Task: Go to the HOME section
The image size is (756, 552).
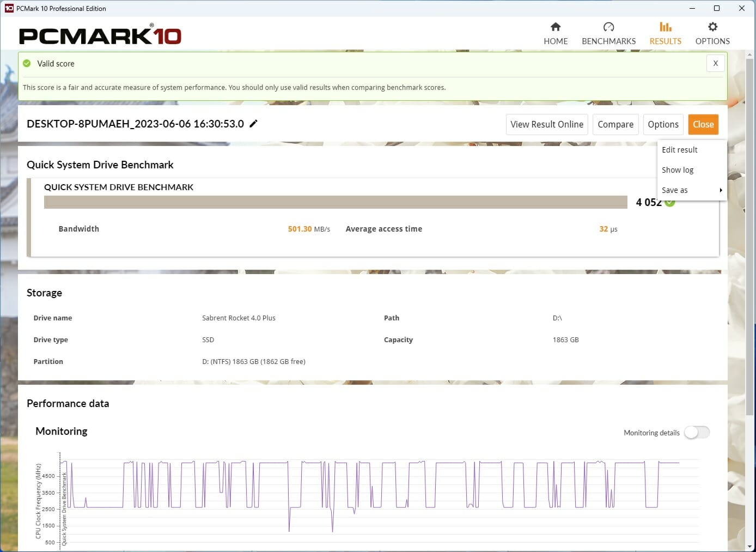Action: click(556, 34)
